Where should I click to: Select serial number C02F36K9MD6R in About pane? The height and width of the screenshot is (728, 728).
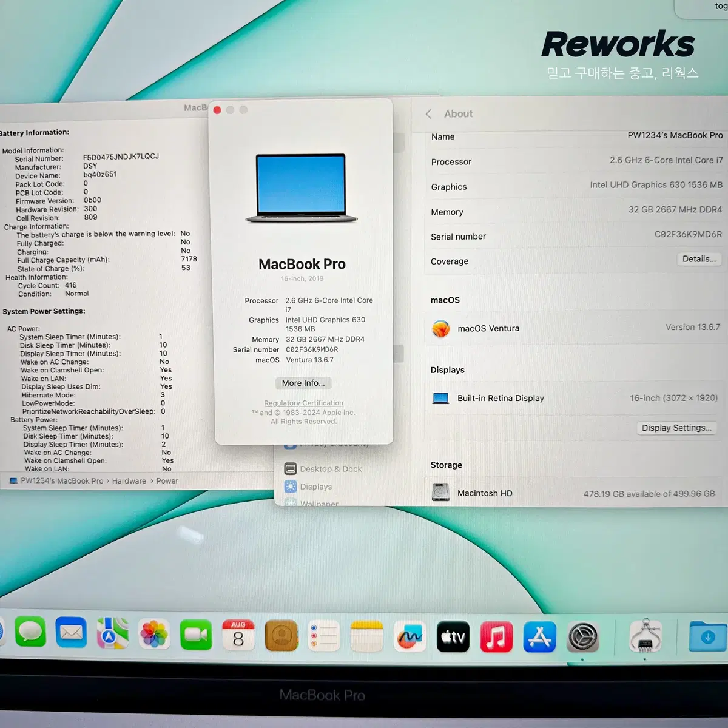[x=688, y=234]
